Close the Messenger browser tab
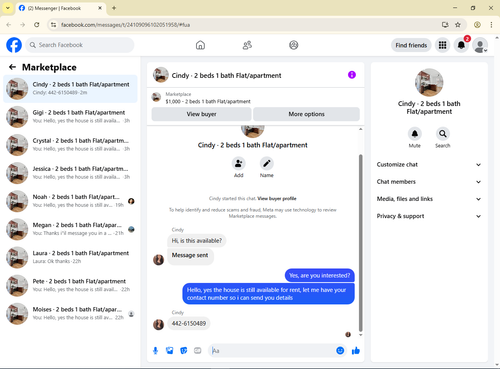Image resolution: width=500 pixels, height=369 pixels. point(100,8)
